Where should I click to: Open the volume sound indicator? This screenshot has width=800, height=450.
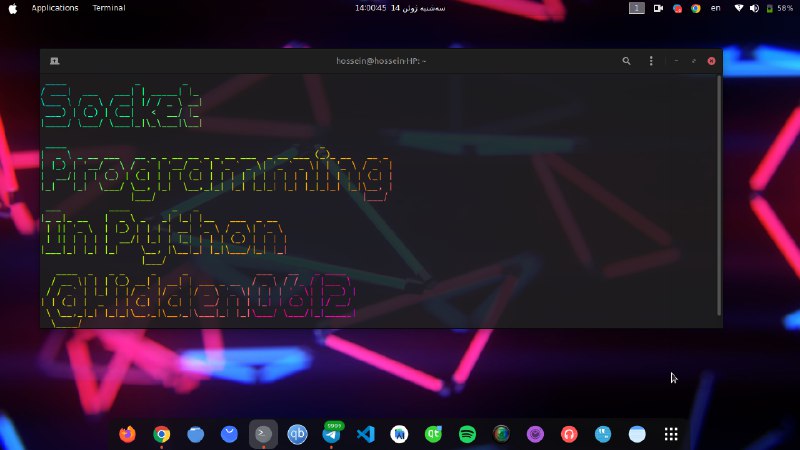754,8
